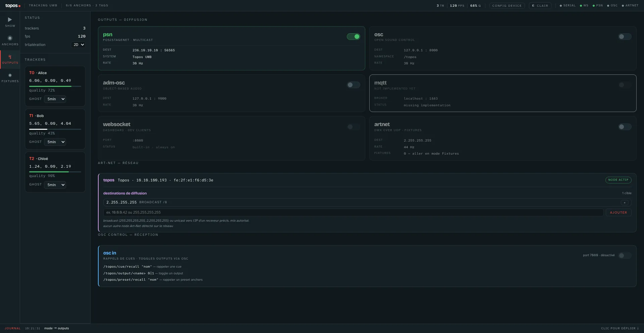This screenshot has height=333, width=644.
Task: Click the /topos/preset/recall command line
Action: pos(153,280)
